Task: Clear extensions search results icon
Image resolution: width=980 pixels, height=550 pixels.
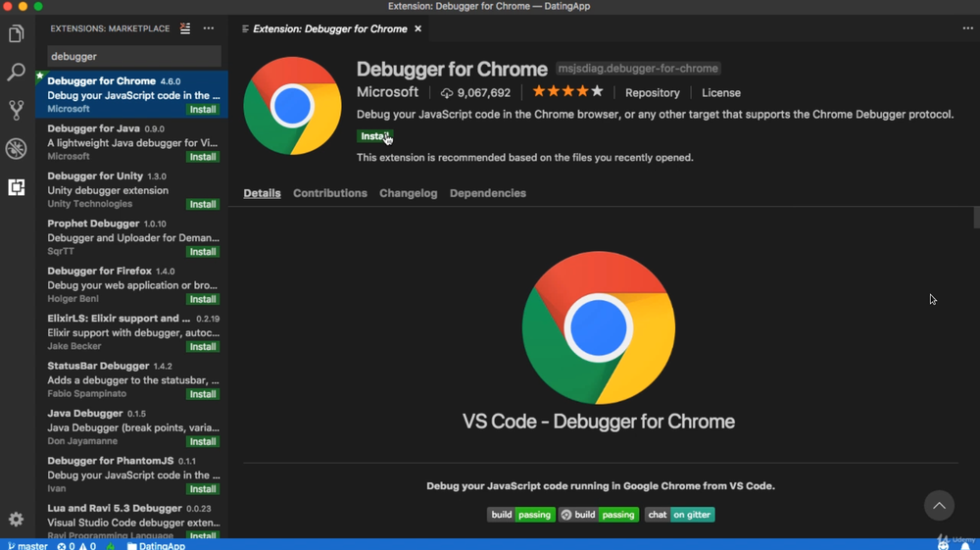Action: coord(185,28)
